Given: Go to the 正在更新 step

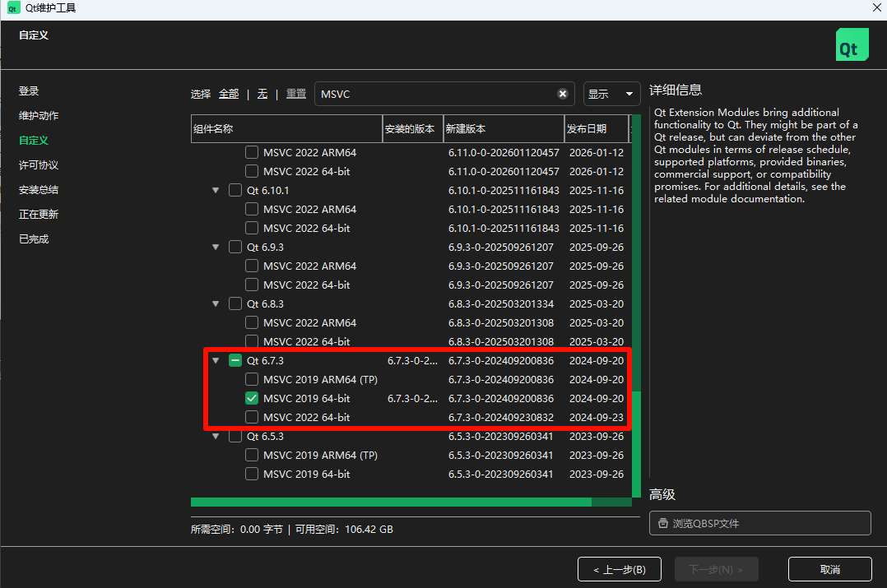Looking at the screenshot, I should coord(39,215).
